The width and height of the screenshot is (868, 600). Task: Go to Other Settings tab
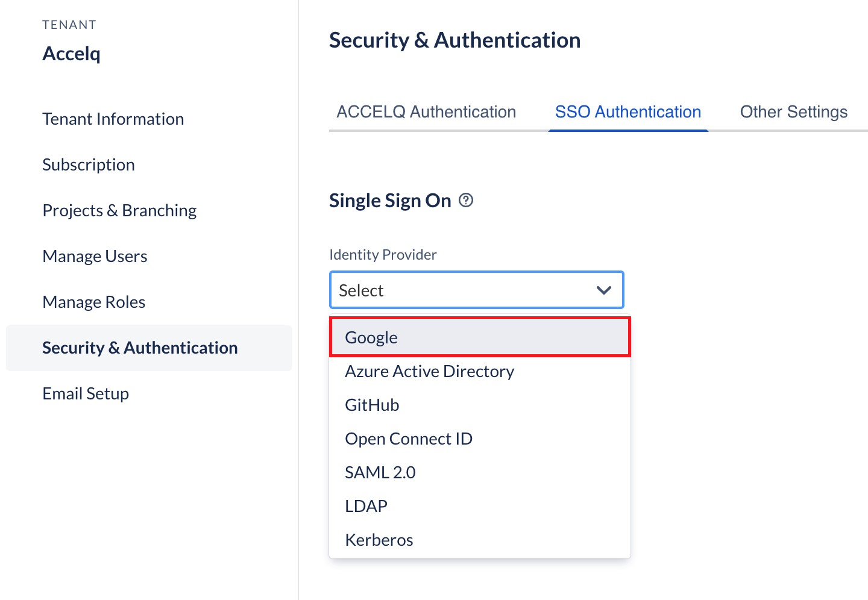point(793,112)
